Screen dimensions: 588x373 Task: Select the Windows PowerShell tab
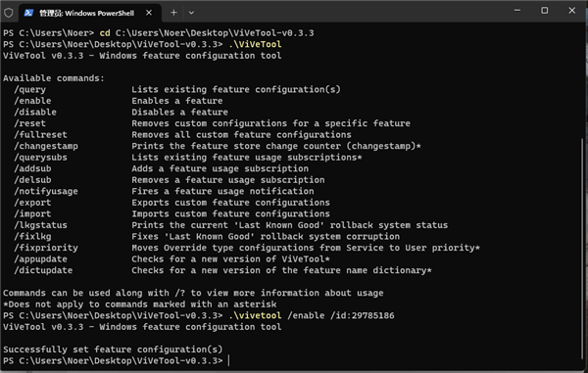(90, 13)
